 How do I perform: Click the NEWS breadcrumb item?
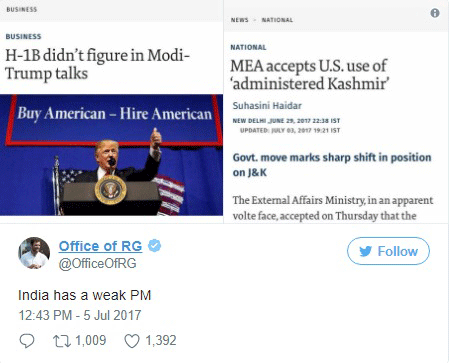pyautogui.click(x=240, y=20)
